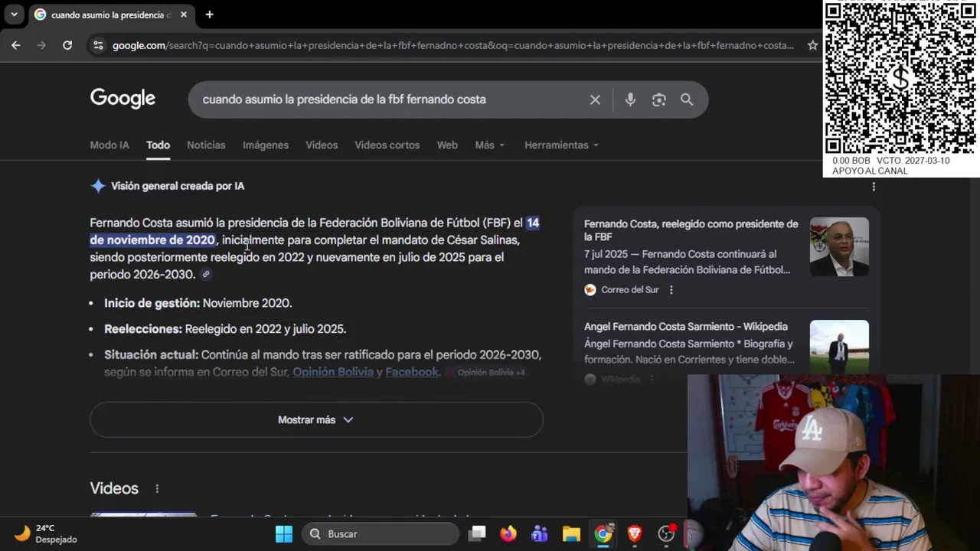
Task: Open OBS Studio from taskbar
Action: point(667,533)
